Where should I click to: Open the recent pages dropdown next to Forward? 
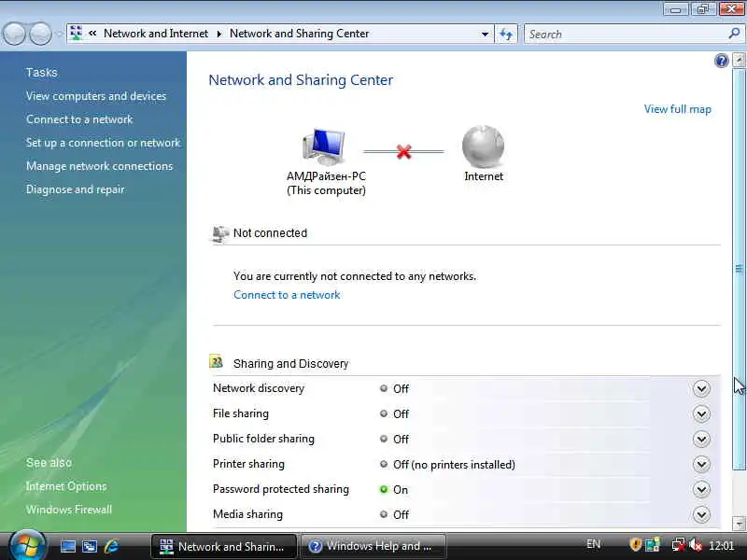(x=59, y=34)
